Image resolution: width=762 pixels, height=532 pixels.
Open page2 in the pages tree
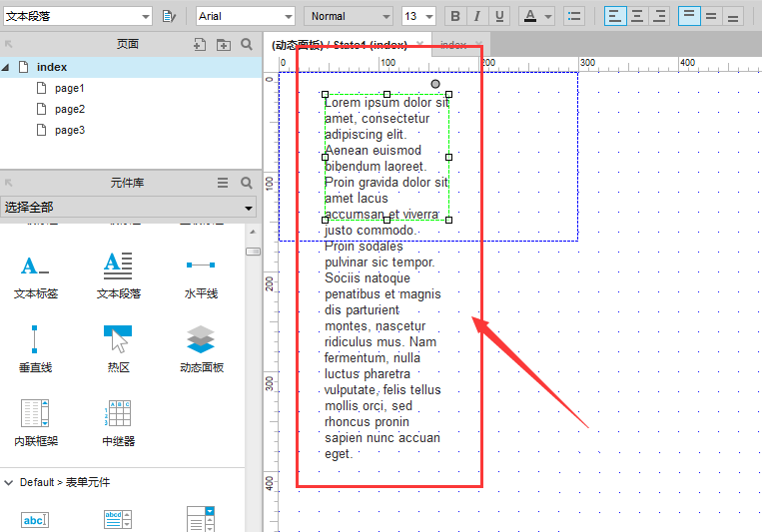(70, 109)
